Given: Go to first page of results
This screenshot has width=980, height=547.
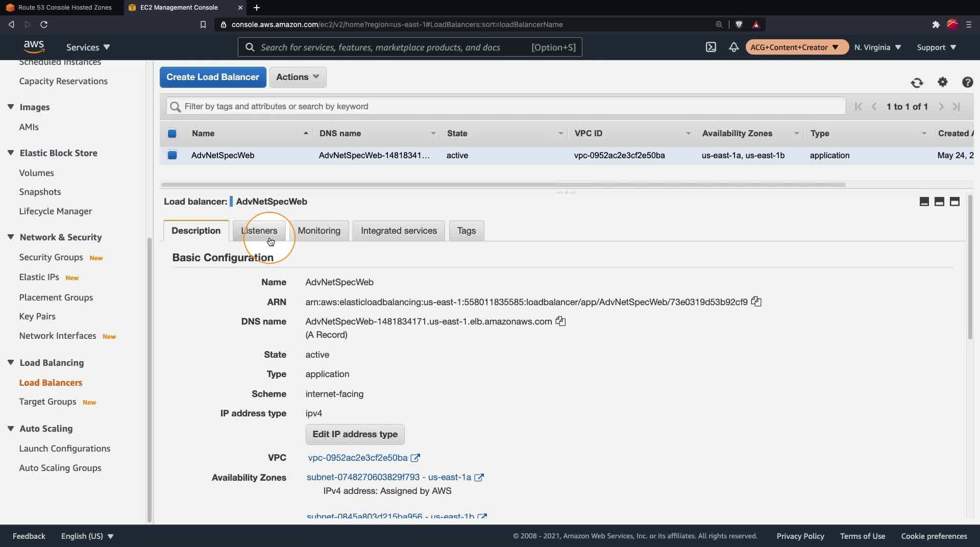Looking at the screenshot, I should (858, 106).
